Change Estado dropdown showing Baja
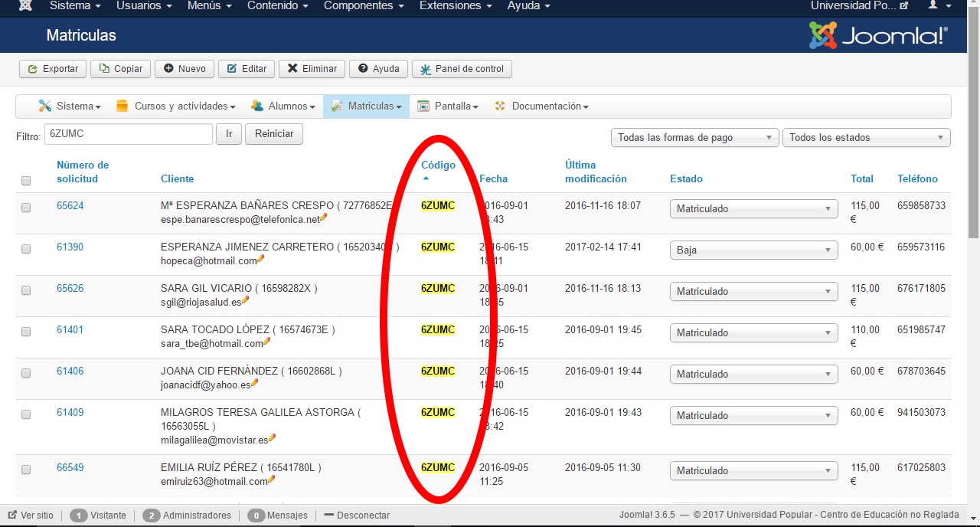980x527 pixels. point(754,250)
